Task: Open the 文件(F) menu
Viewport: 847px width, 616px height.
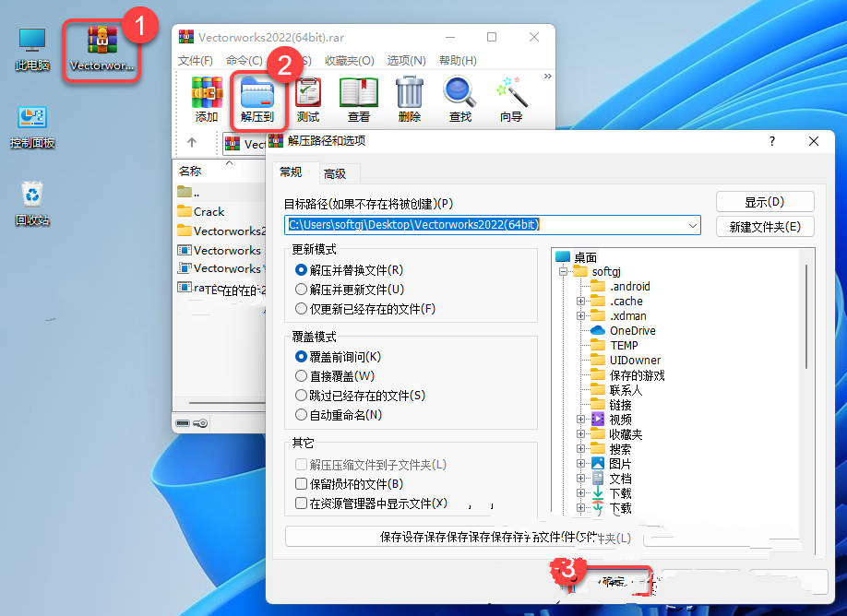Action: click(196, 61)
